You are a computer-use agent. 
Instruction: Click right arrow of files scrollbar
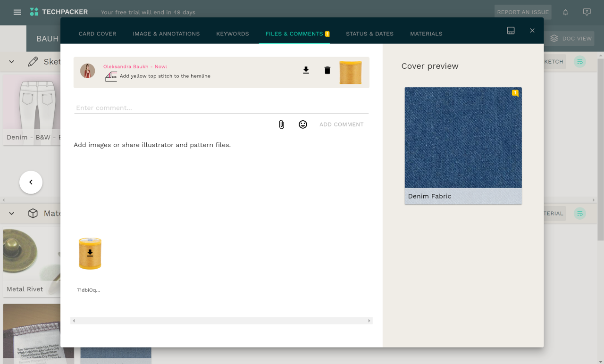click(x=369, y=321)
